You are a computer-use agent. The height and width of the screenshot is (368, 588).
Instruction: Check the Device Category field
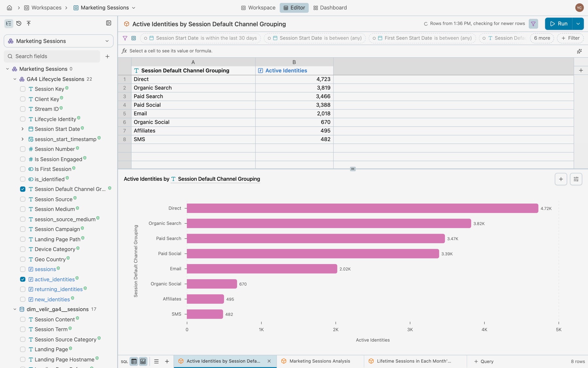coord(23,249)
